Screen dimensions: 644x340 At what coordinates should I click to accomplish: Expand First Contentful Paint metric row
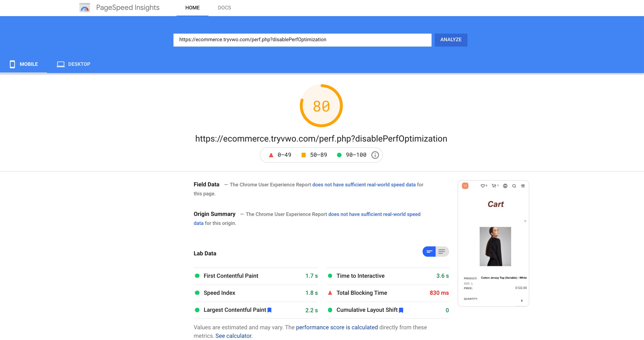pos(256,276)
